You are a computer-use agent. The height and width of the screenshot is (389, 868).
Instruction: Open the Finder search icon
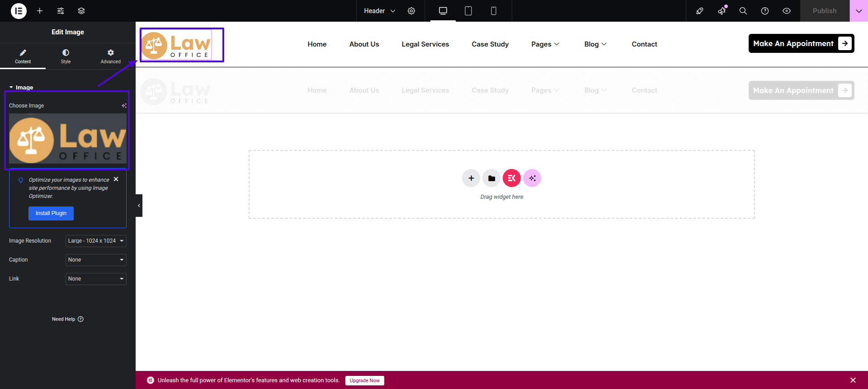tap(743, 11)
